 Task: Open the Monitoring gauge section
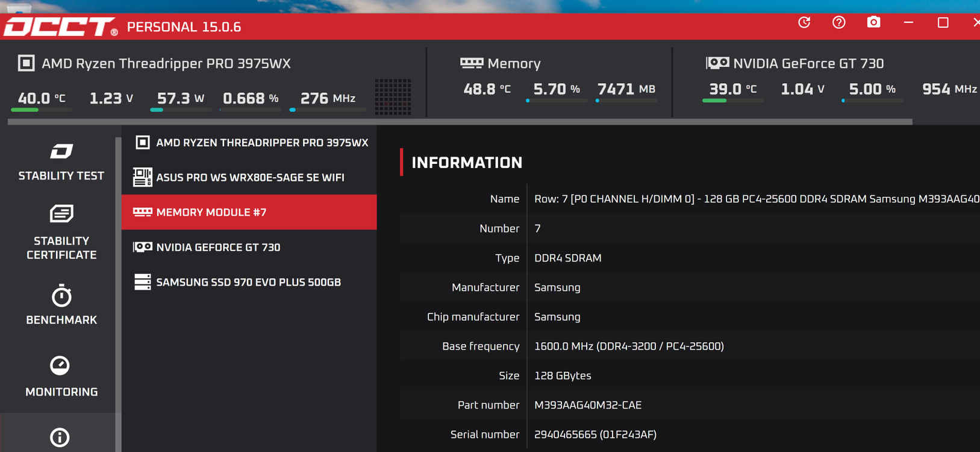61,376
